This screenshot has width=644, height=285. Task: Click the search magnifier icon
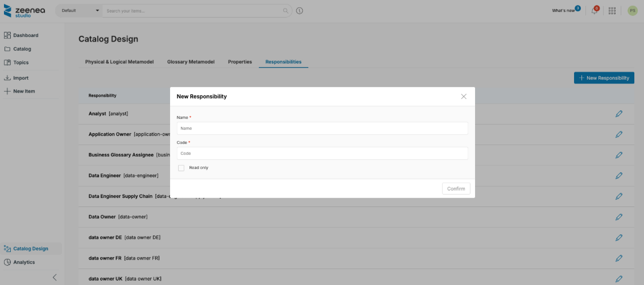coord(286,11)
